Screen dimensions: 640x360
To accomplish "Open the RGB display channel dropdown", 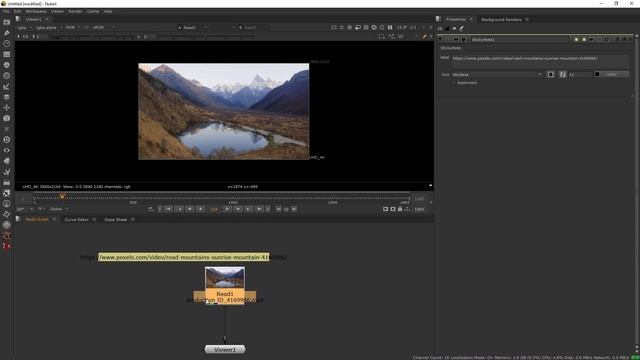I will (x=73, y=27).
